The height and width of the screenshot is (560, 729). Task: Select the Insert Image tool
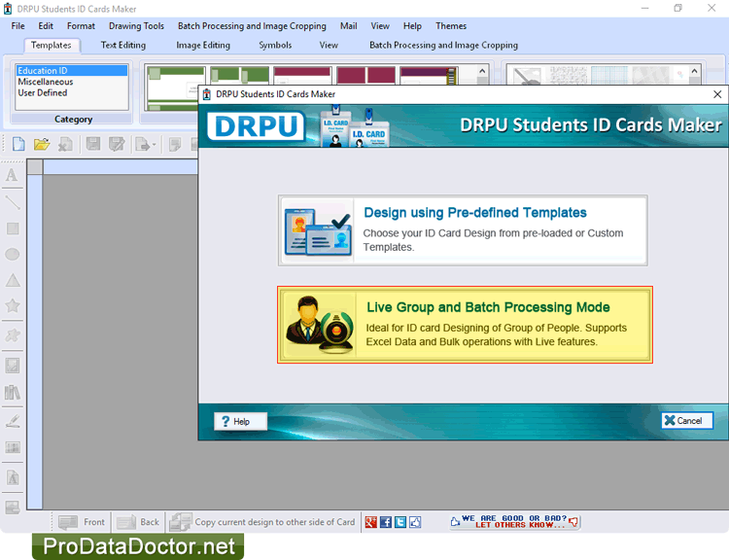[12, 366]
